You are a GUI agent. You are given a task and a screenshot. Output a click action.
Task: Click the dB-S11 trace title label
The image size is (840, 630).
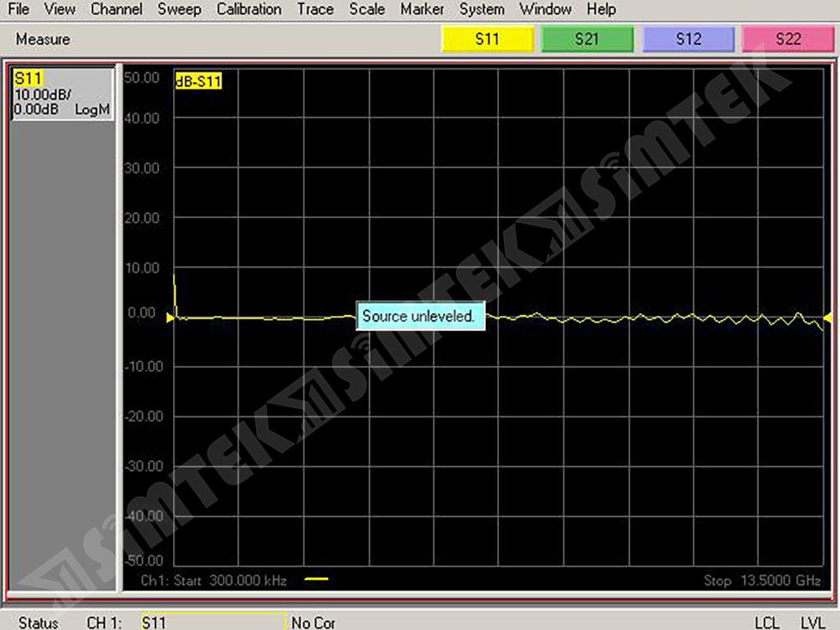click(199, 81)
